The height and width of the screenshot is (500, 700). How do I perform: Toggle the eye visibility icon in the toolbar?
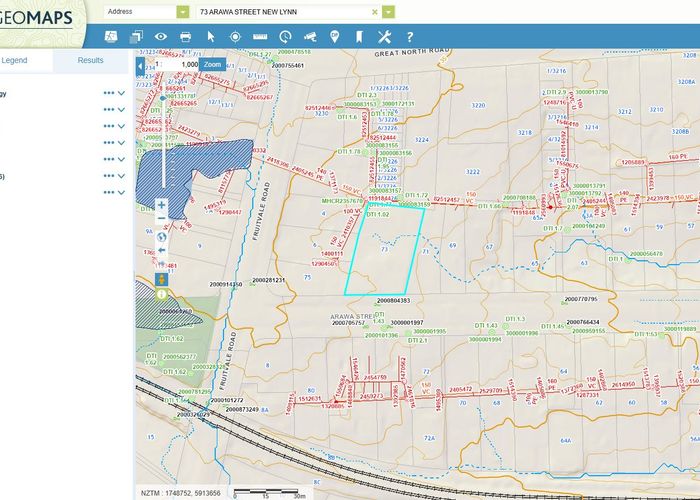(x=161, y=36)
